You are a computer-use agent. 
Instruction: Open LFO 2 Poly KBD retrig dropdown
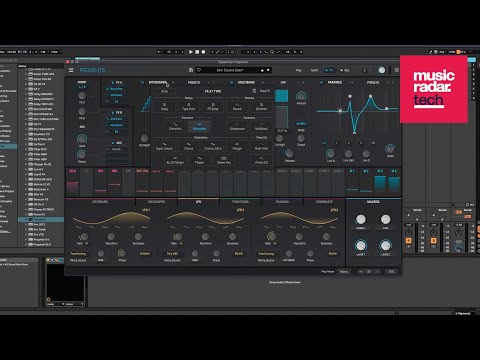pos(172,254)
